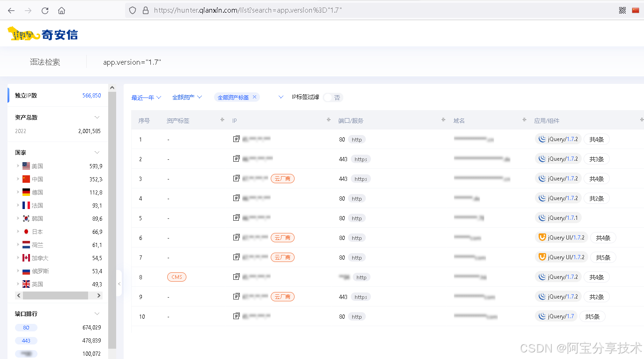Click the 应用/组件 column header
Viewport: 644px width, 359px height.
coord(547,120)
